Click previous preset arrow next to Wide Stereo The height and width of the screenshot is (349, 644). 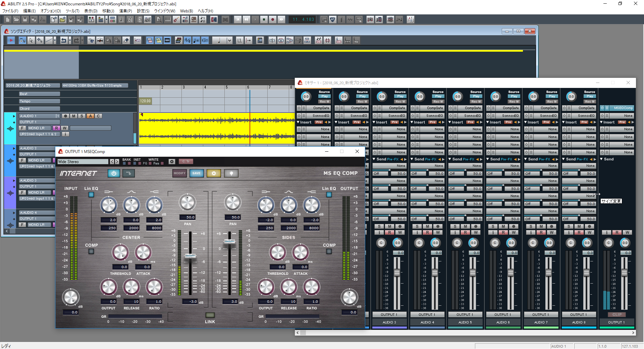pyautogui.click(x=112, y=161)
